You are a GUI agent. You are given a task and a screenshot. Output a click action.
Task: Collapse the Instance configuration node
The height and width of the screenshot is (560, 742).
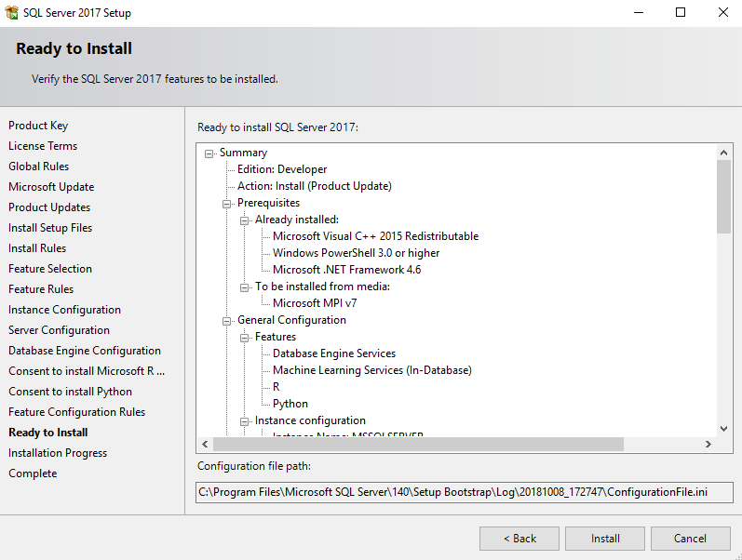(245, 420)
